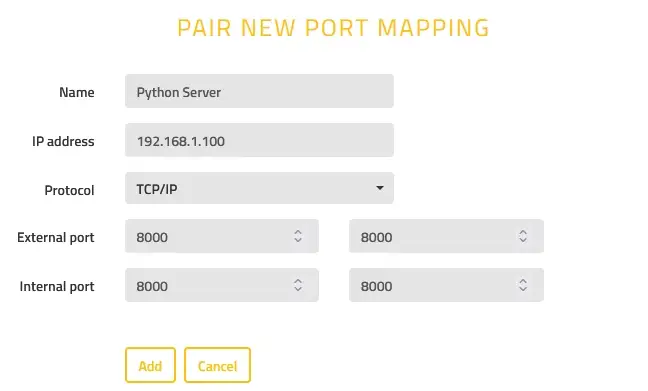
Task: Click the IP address label
Action: click(63, 141)
